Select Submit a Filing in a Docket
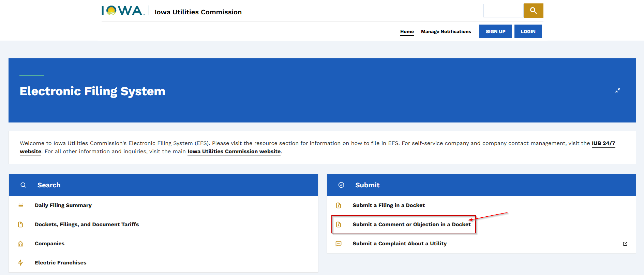This screenshot has width=644, height=275. 389,205
